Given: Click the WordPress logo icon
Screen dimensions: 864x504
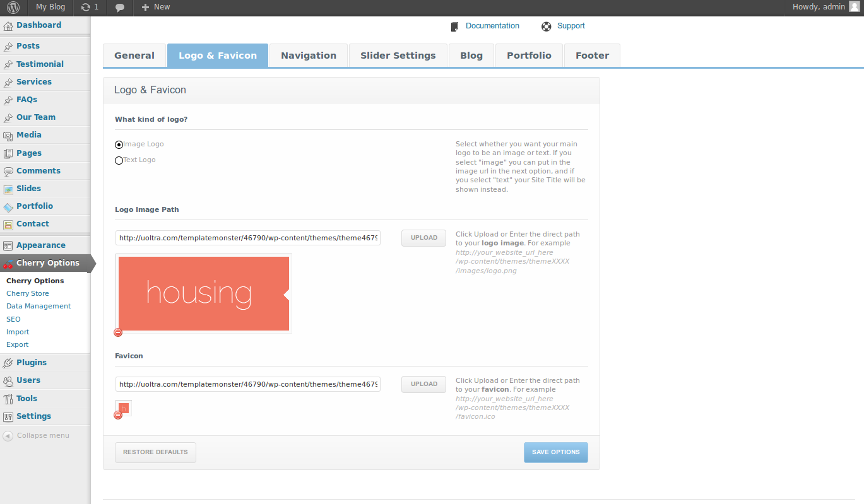Looking at the screenshot, I should point(13,8).
